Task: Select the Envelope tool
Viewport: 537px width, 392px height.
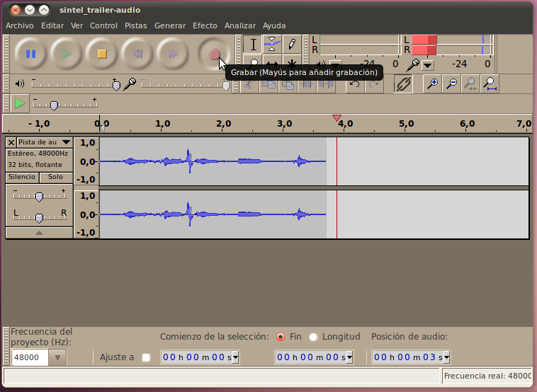Action: tap(272, 44)
